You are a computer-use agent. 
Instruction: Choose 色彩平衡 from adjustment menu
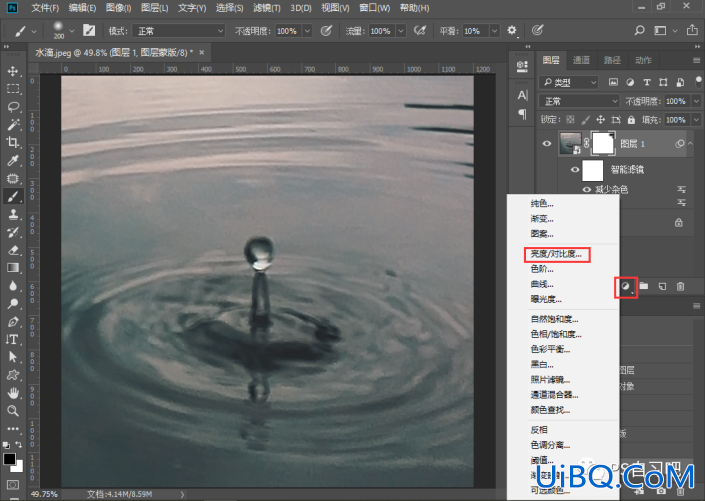550,349
